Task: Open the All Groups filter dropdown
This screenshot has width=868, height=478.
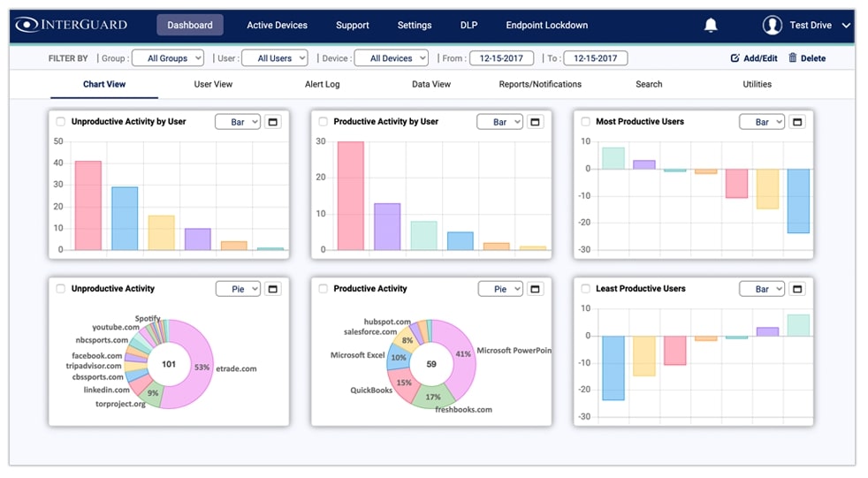Action: (168, 58)
